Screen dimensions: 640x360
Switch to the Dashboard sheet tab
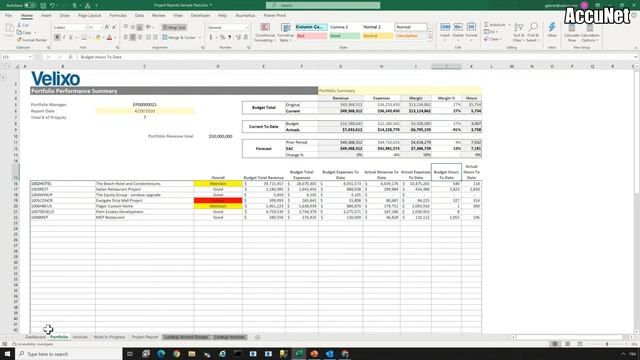click(35, 337)
